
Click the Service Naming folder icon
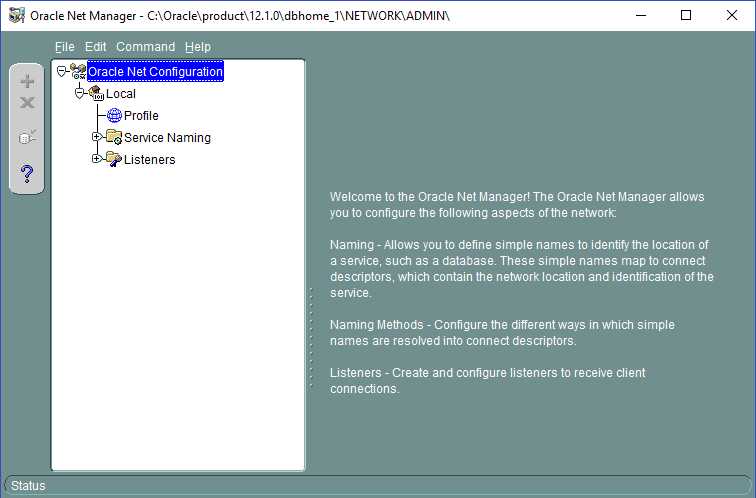pyautogui.click(x=114, y=137)
